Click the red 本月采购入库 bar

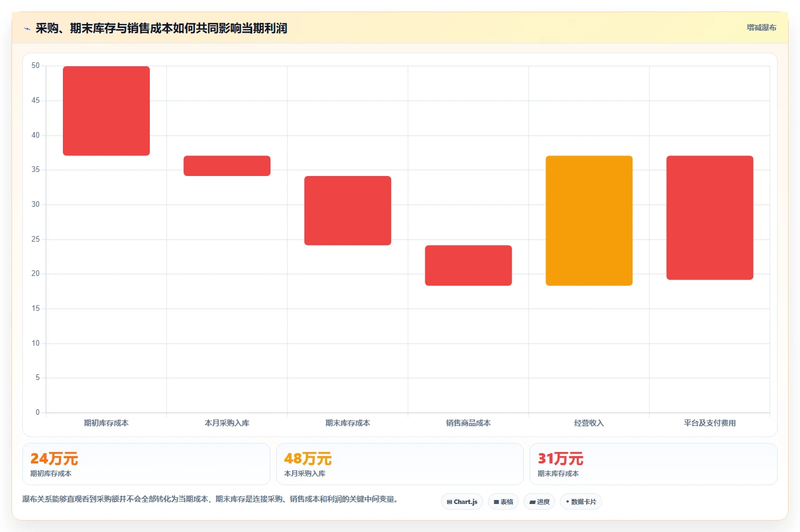pos(227,166)
